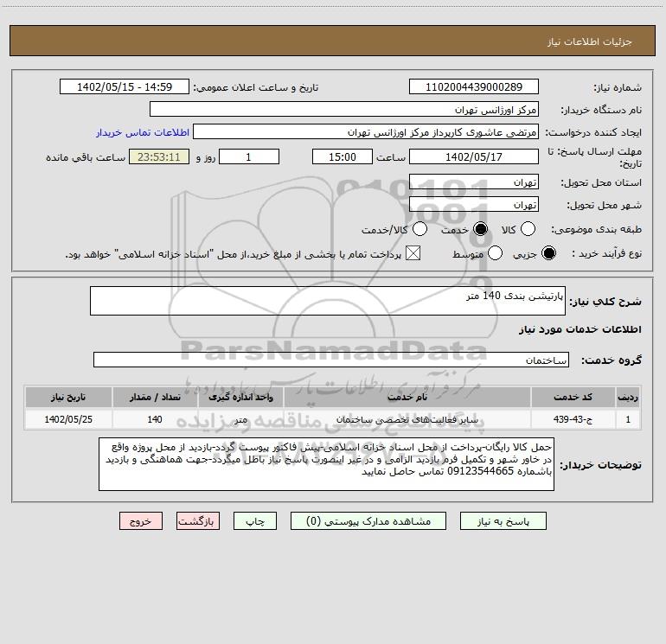Image resolution: width=666 pixels, height=644 pixels.
Task: Click the time field showing 15:00
Action: click(343, 156)
